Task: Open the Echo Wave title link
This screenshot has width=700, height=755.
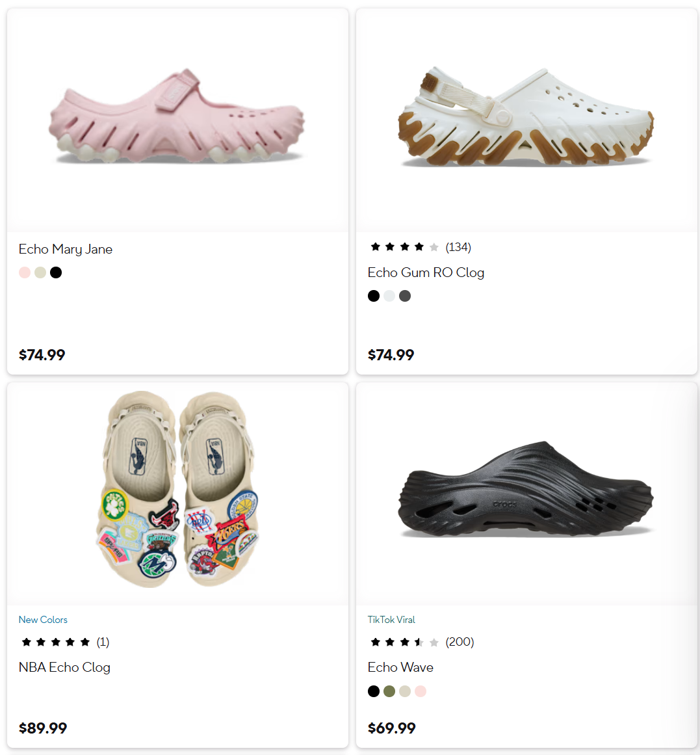Action: coord(400,667)
